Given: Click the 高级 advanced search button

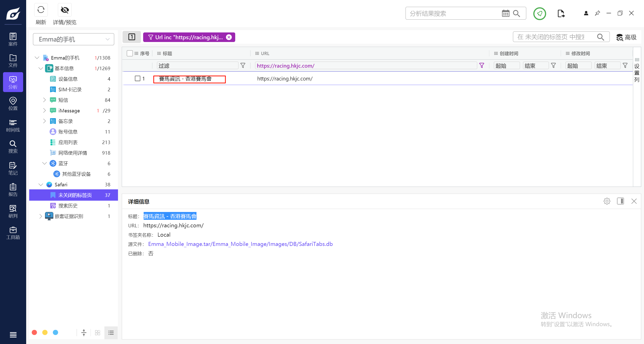Looking at the screenshot, I should (x=626, y=37).
